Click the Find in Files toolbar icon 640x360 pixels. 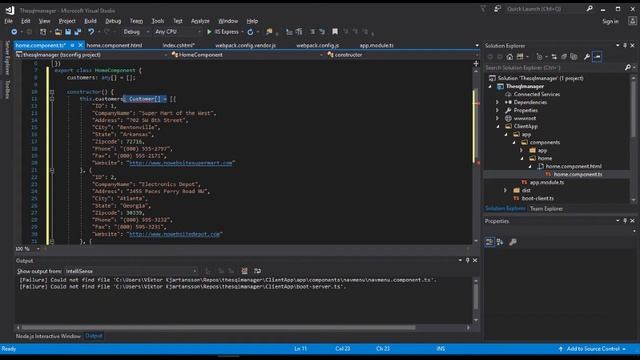[x=269, y=32]
